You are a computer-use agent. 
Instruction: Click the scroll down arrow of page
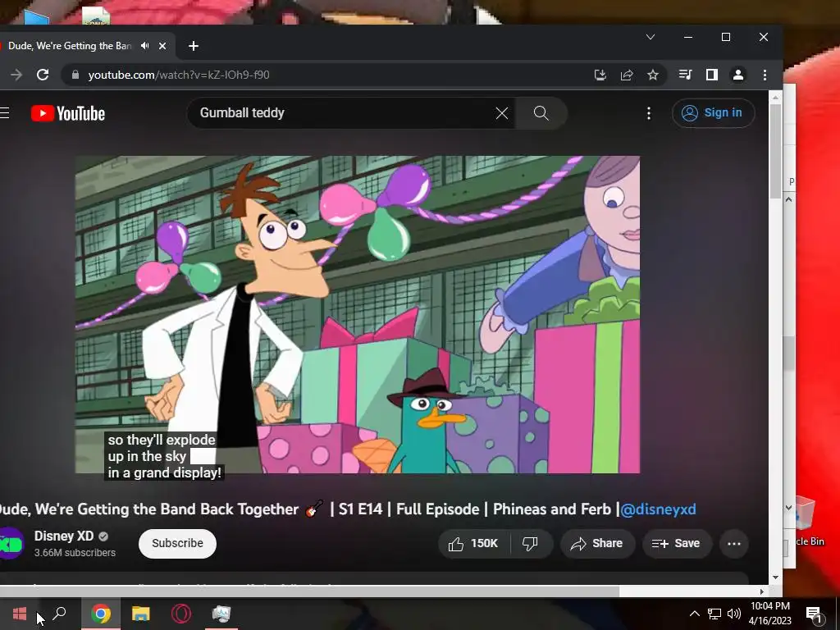(x=775, y=577)
